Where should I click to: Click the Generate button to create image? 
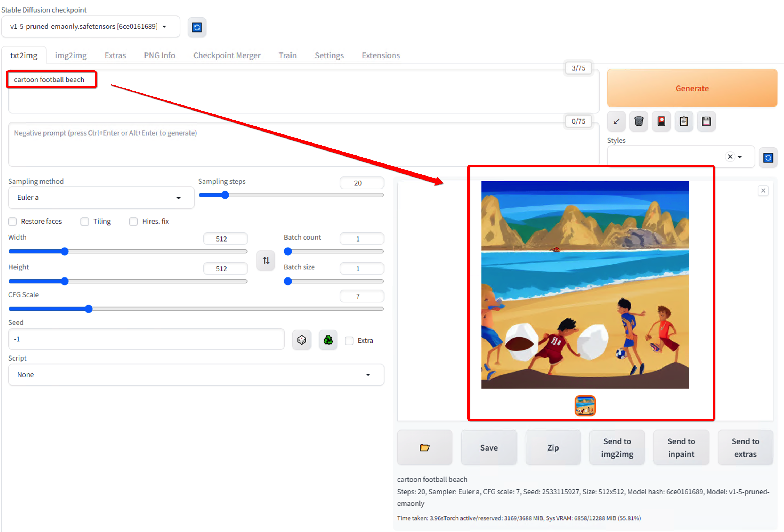click(692, 87)
